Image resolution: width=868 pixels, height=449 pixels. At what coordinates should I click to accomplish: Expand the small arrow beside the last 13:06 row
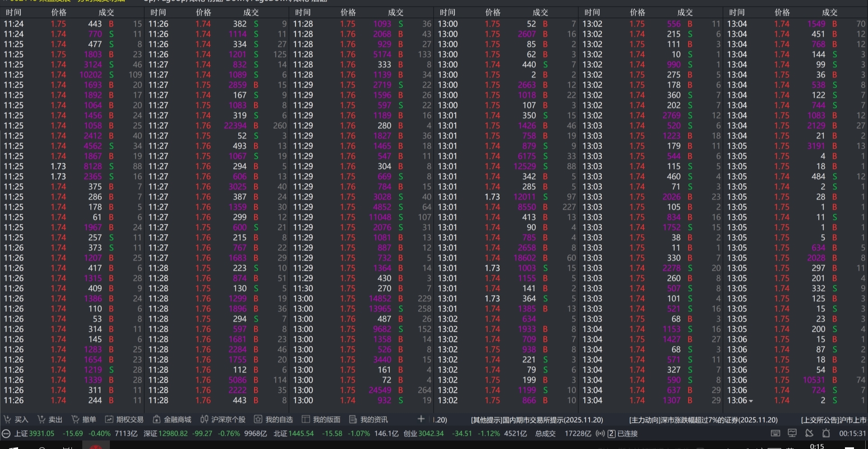751,401
